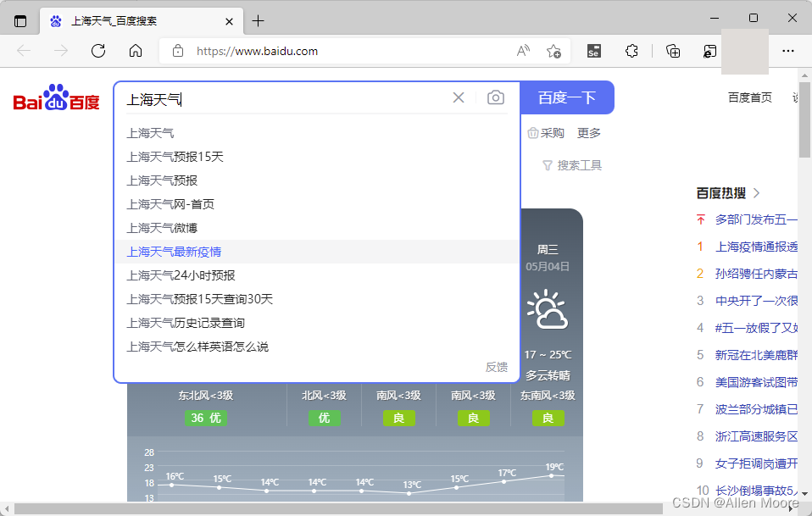This screenshot has width=812, height=516.
Task: Select suggestion 上海天气怎么样英语怎么说
Action: click(316, 347)
